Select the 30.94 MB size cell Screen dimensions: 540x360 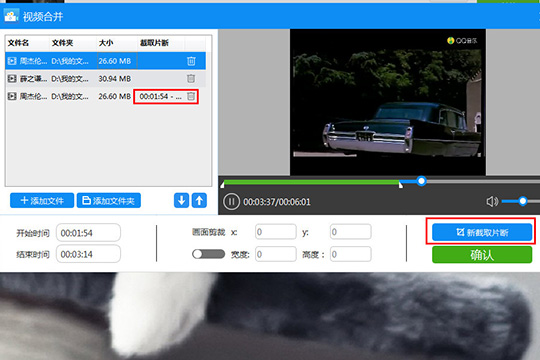tap(115, 79)
